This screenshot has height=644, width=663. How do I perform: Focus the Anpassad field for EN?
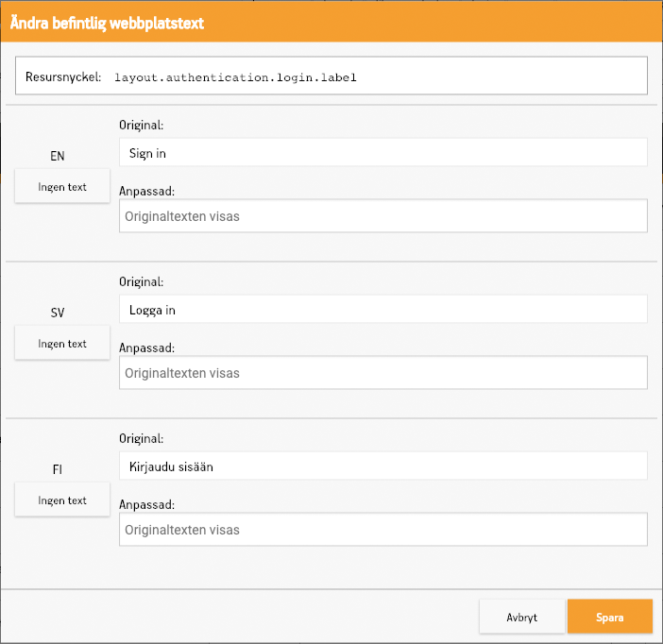(x=383, y=216)
